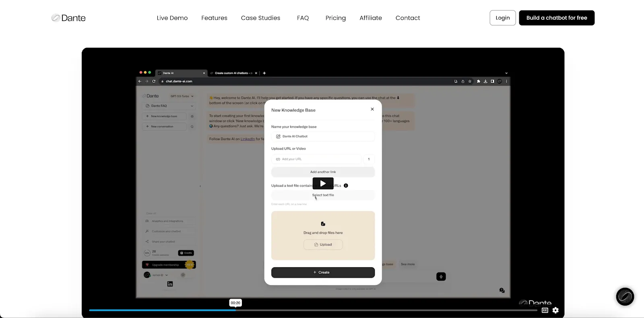Switch to Create custom AI chatbots tab
Viewport: 644px width, 318px height.
pos(233,73)
